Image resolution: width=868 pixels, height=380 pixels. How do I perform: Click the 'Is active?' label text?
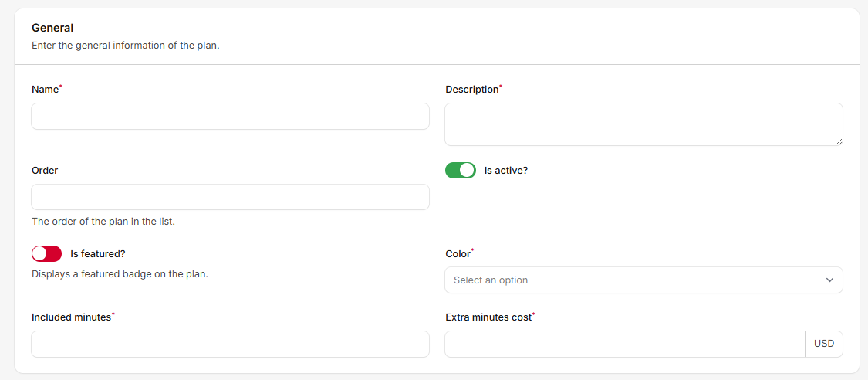tap(506, 170)
